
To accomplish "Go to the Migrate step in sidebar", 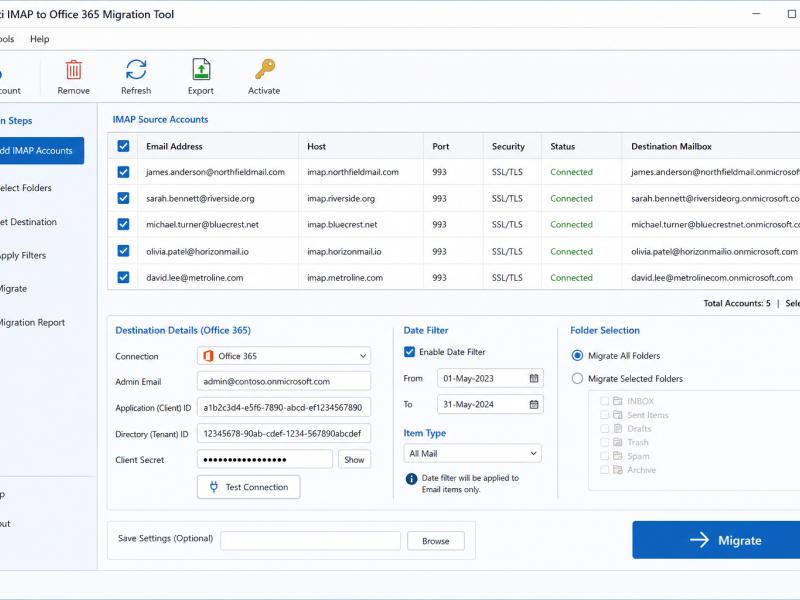I will 13,289.
